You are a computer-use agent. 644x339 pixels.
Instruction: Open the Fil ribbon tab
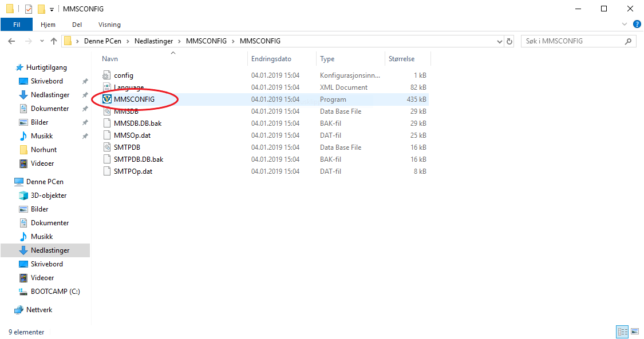tap(17, 25)
